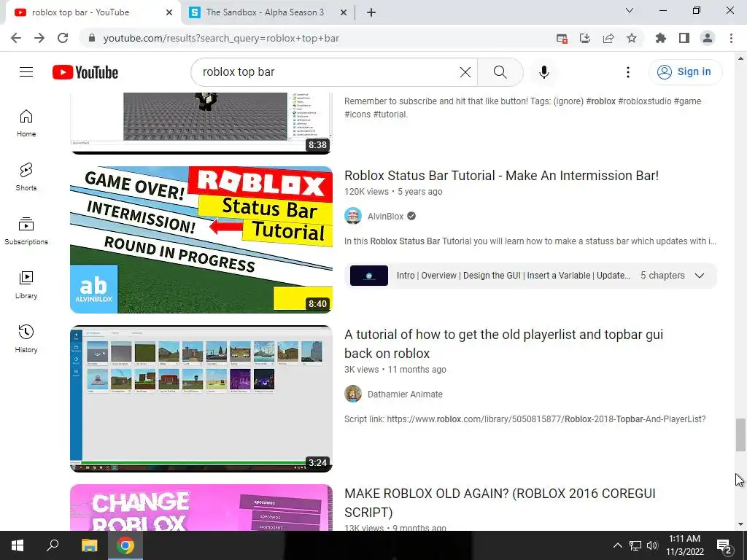Visit Dathamier Animate channel name link
747x560 pixels.
[405, 394]
